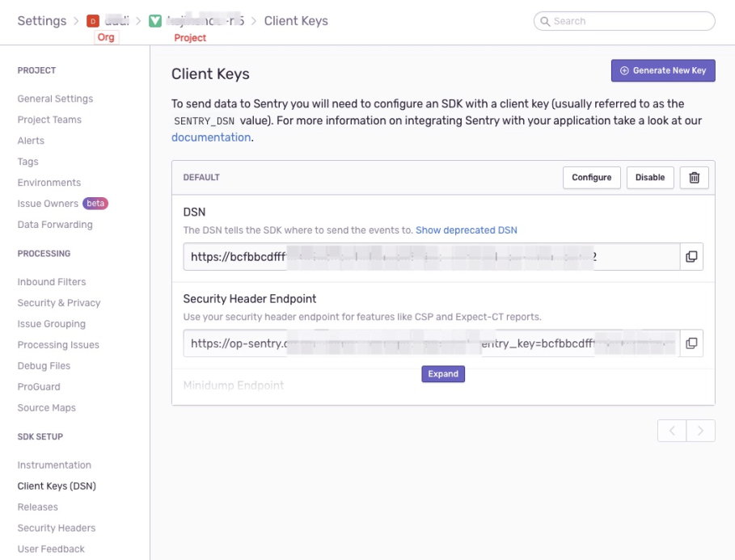Click the red organization avatar in breadcrumb

click(93, 21)
